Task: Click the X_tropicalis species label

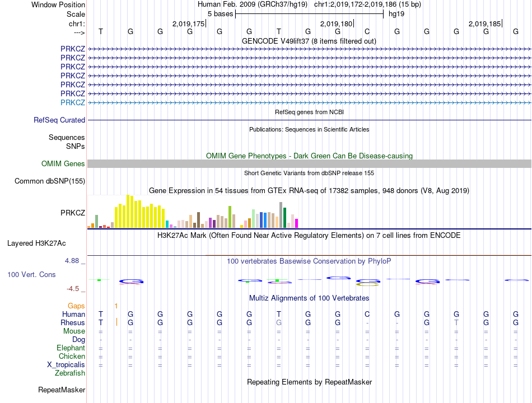Action: pyautogui.click(x=66, y=365)
